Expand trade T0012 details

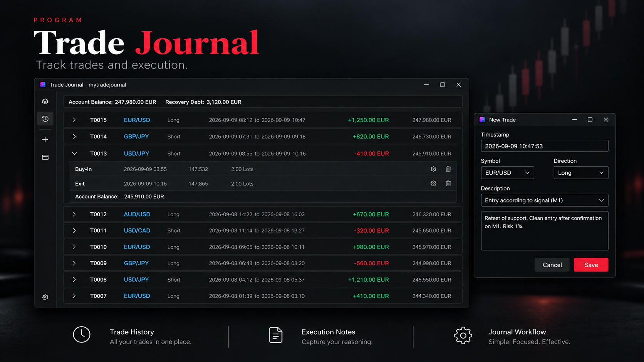74,214
